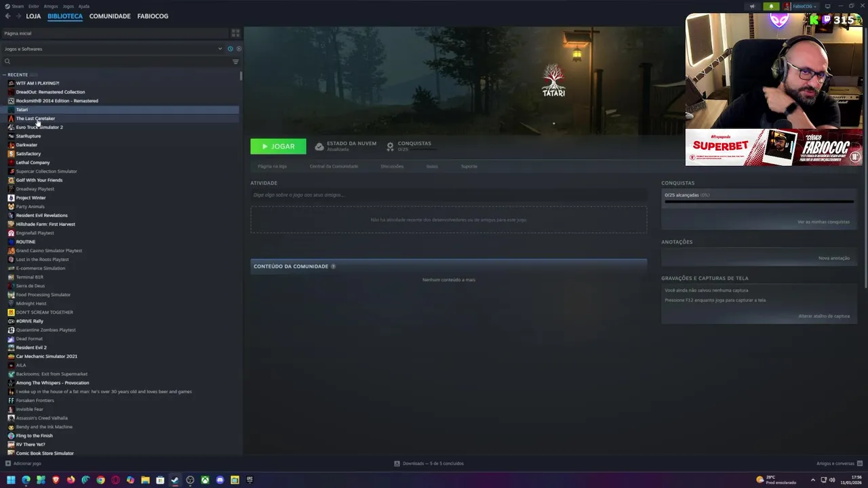The width and height of the screenshot is (868, 488).
Task: Open the library grid view icon
Action: click(x=235, y=33)
